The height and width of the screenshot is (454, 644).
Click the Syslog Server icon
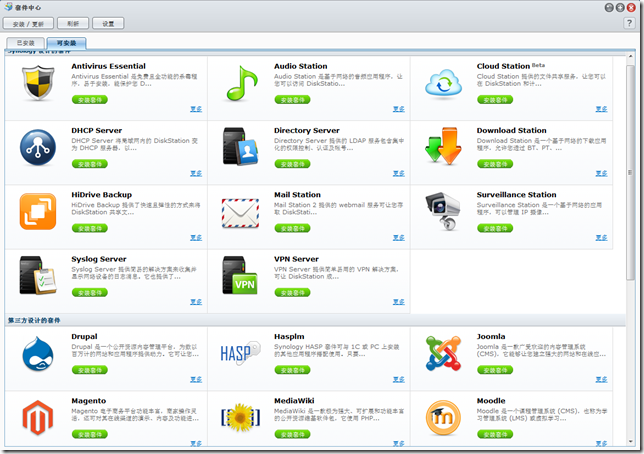coord(38,275)
